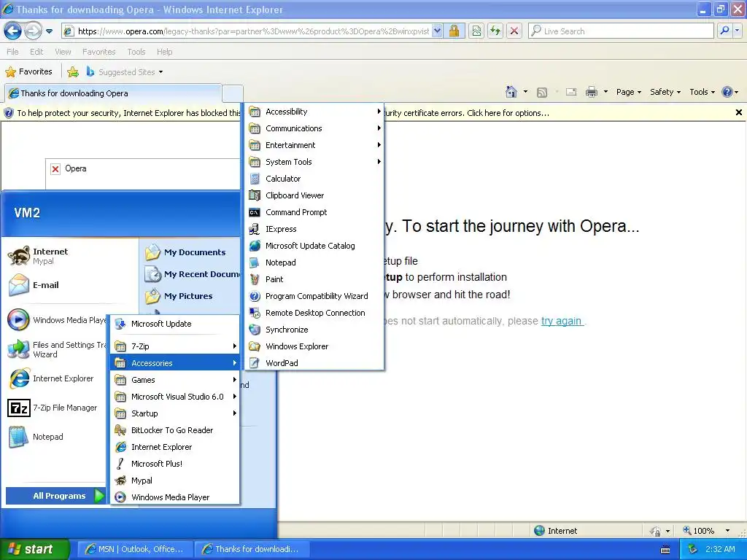
Task: Expand Microsoft Visual Studio 6.0 folder
Action: pyautogui.click(x=174, y=396)
